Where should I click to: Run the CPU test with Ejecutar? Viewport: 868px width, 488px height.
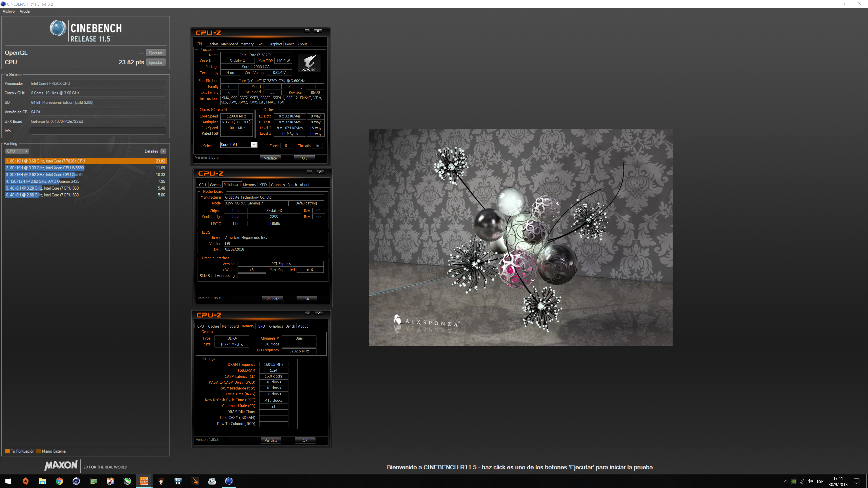pyautogui.click(x=156, y=62)
